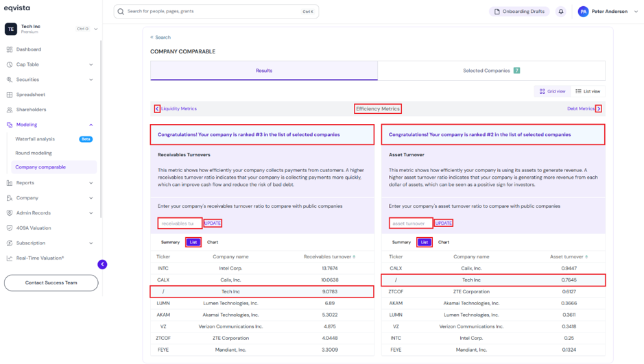The image size is (644, 364).
Task: Select Summary under Receivables Turnovers
Action: (x=170, y=242)
